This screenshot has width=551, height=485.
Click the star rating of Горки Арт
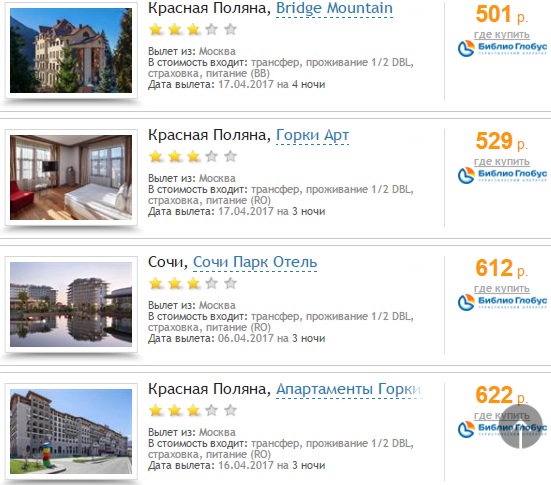pyautogui.click(x=193, y=156)
